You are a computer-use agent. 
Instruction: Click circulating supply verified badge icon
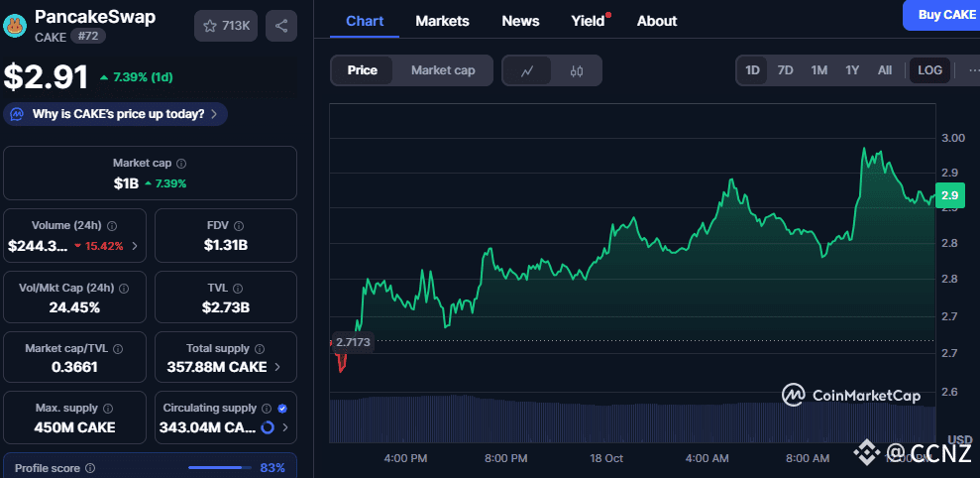282,408
